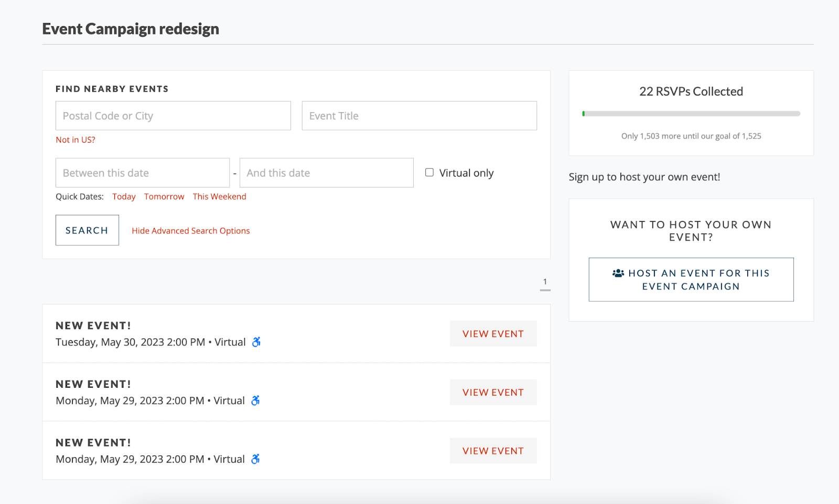Click the people icon in Host an Event button

point(618,273)
